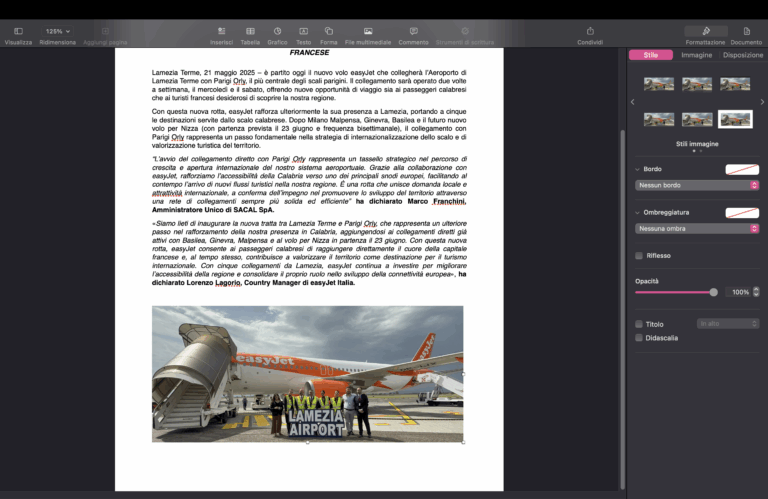Select middle image style in top row

pos(697,84)
